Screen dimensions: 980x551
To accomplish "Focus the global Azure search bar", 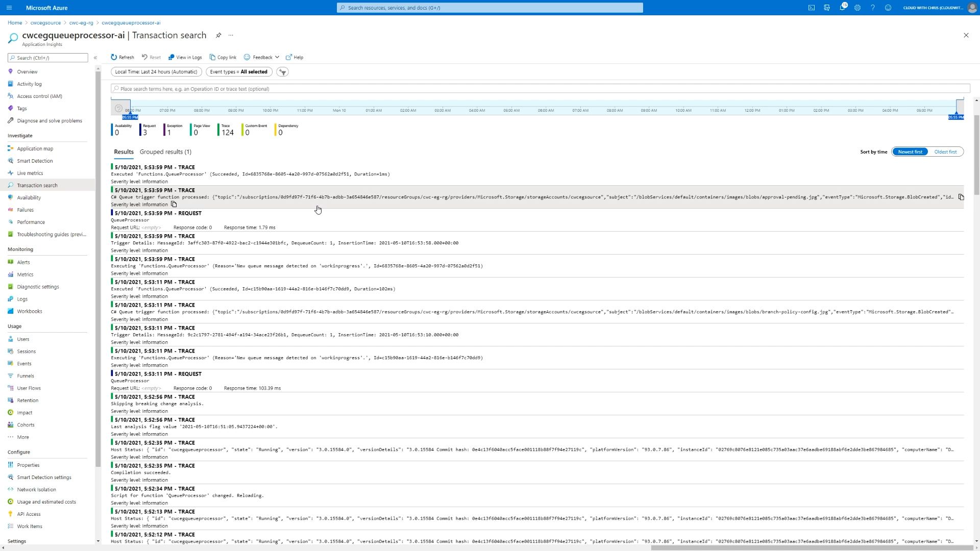I will pos(490,8).
